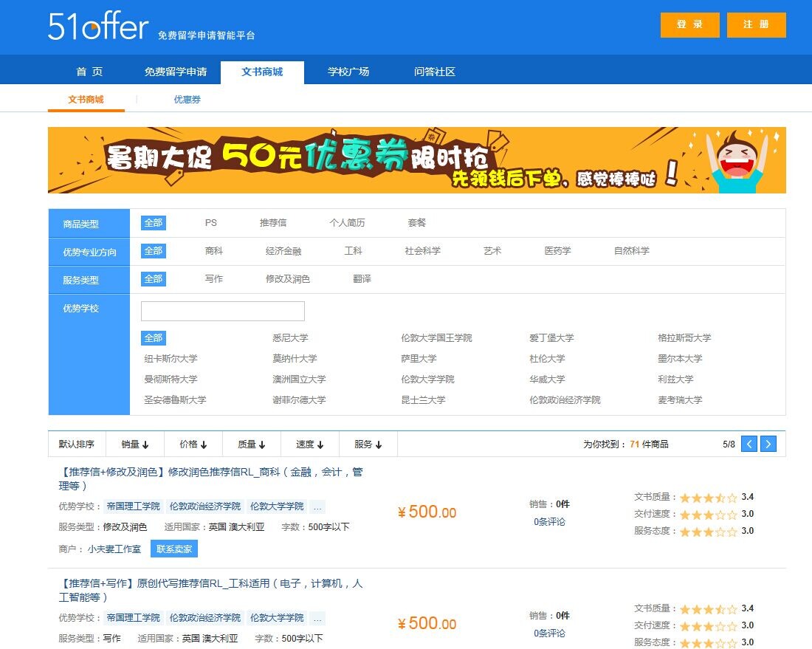
Task: Filter by 悉尼大学 school
Action: point(290,338)
